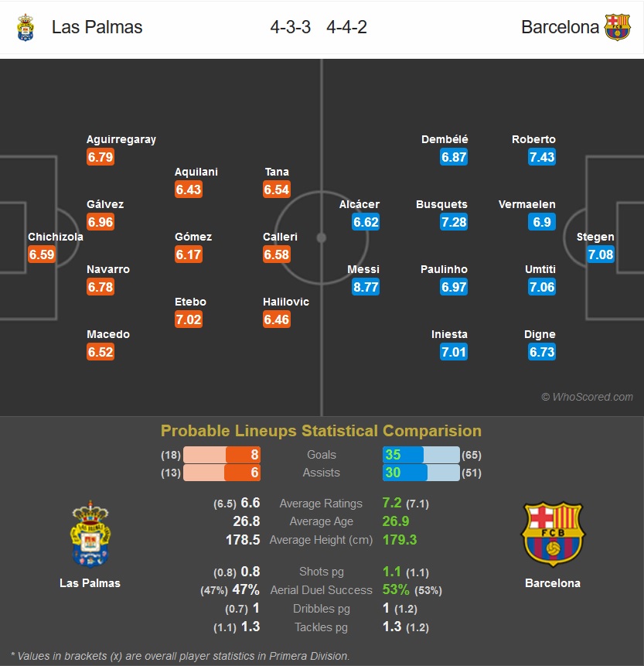Viewport: 644px width, 666px height.
Task: Click the Las Palmas crest in header
Action: click(x=26, y=28)
